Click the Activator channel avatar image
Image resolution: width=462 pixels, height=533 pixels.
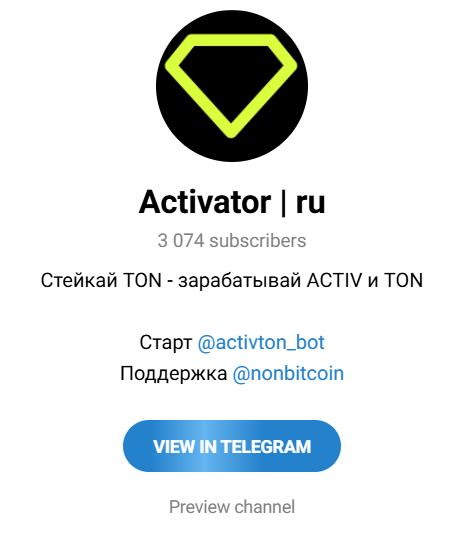232,86
